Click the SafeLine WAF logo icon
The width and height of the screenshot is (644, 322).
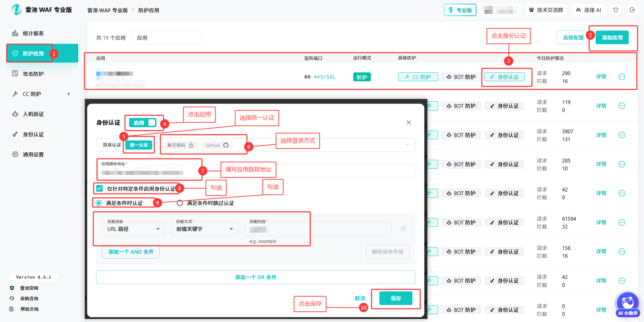point(16,9)
